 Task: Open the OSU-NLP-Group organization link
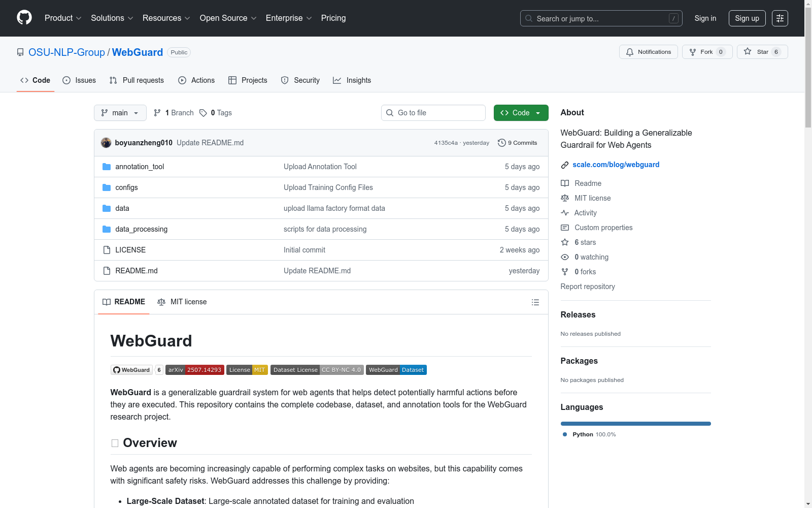(66, 52)
